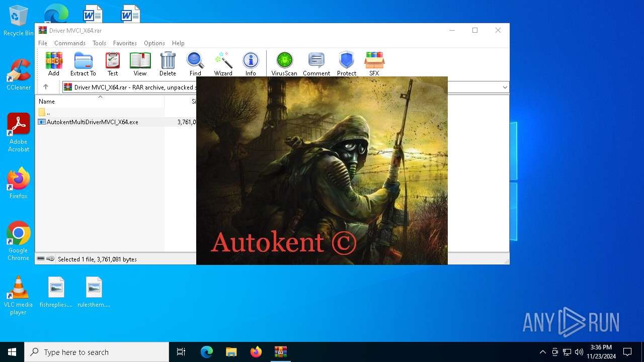Select fishreplies image file on desktop
Screen dimensions: 644x362
click(x=56, y=292)
